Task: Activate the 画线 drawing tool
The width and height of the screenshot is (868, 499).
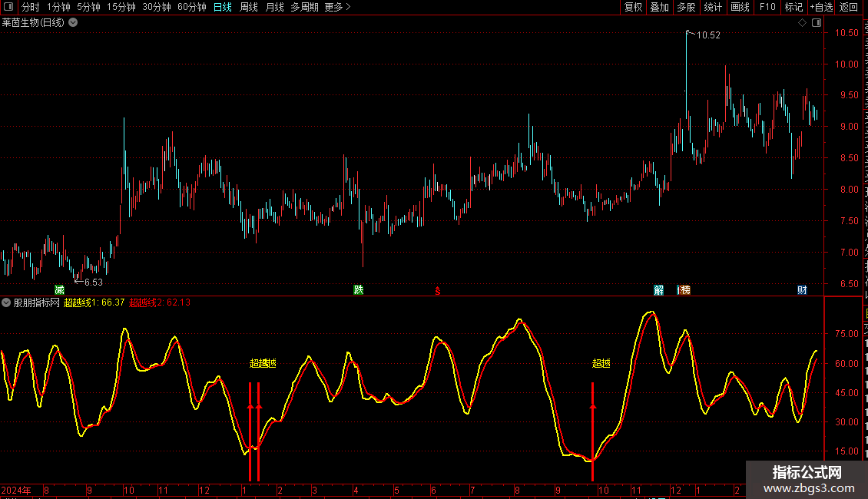Action: (x=740, y=7)
